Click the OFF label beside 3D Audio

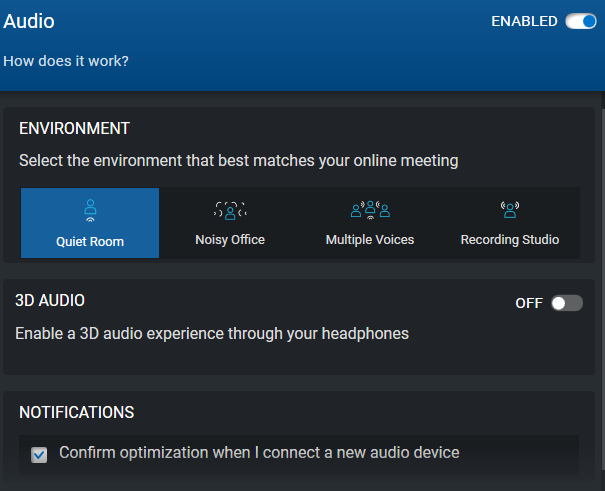[529, 303]
